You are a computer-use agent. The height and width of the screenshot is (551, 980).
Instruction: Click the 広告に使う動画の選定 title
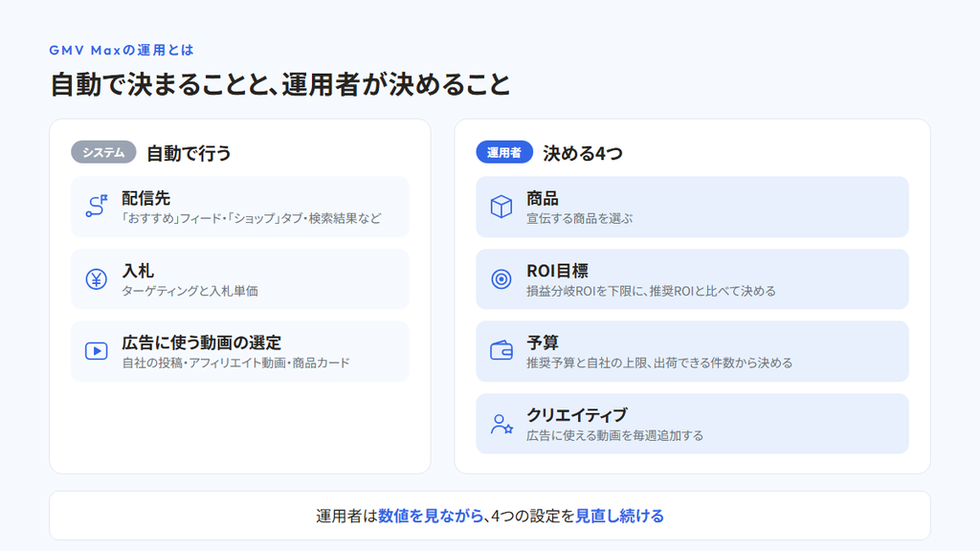pyautogui.click(x=201, y=343)
